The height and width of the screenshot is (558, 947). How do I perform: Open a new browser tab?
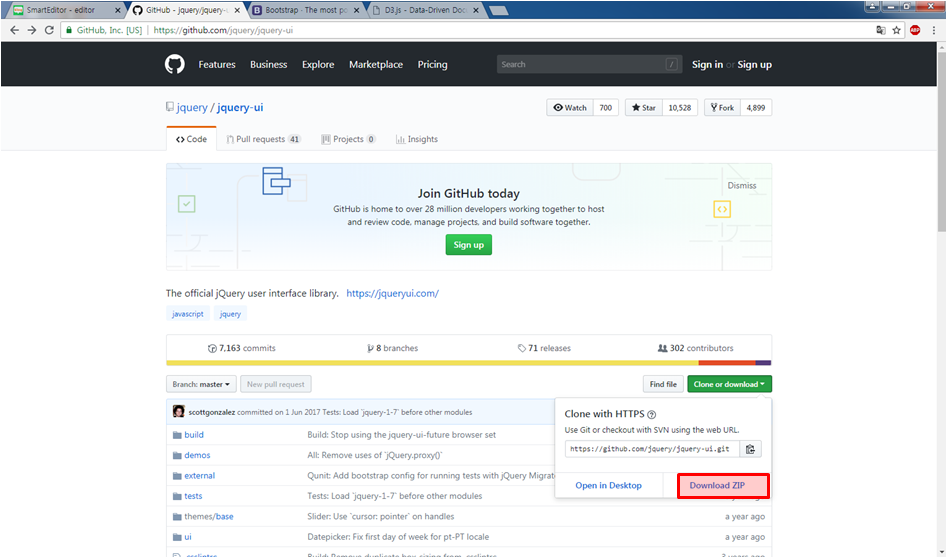pos(499,10)
